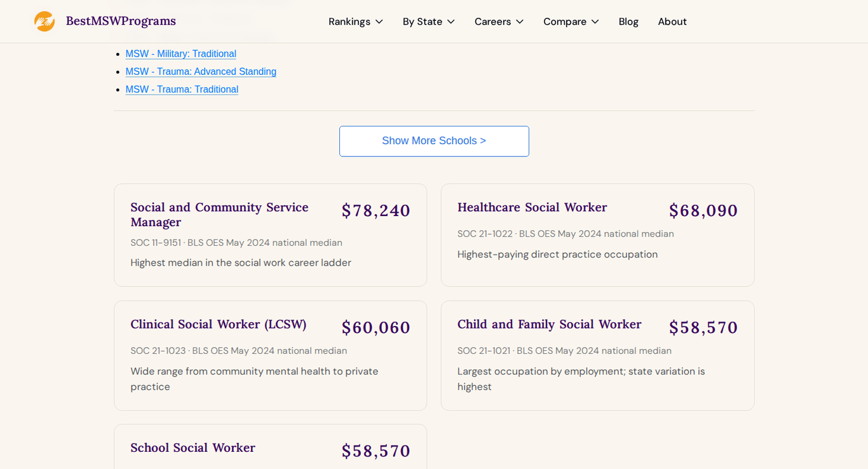Click 'Highest-paying direct practice occupation' text
868x469 pixels.
[557, 254]
